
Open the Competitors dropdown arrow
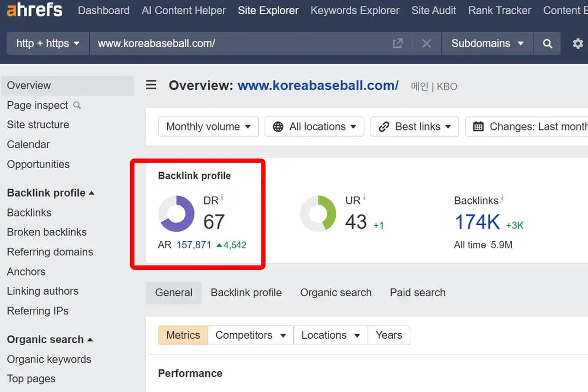click(x=284, y=335)
